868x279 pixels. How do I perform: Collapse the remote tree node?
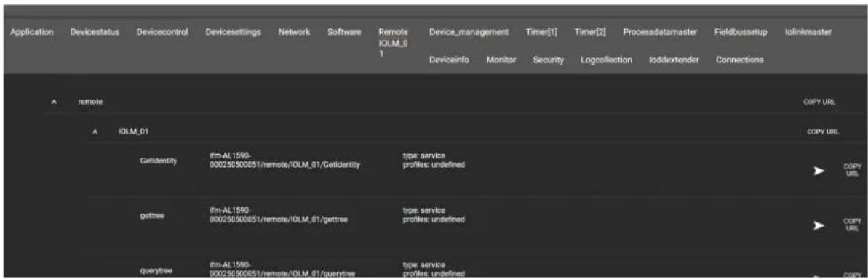tap(54, 102)
